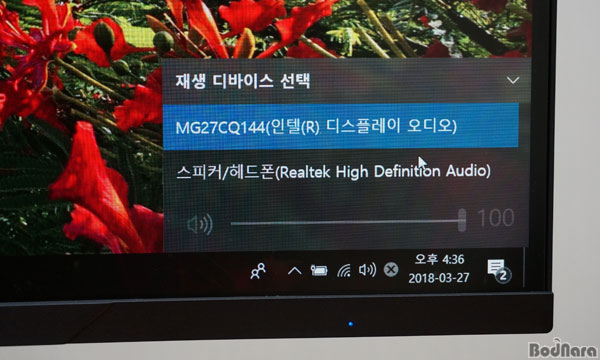
Task: Click the speaker volume icon in the system tray
Action: pyautogui.click(x=367, y=270)
